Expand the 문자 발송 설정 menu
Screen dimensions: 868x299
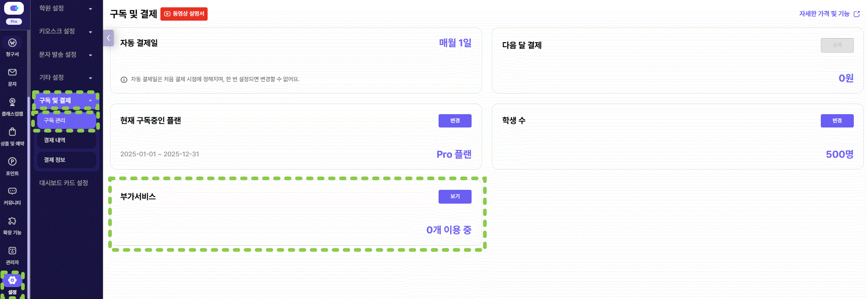(x=65, y=55)
